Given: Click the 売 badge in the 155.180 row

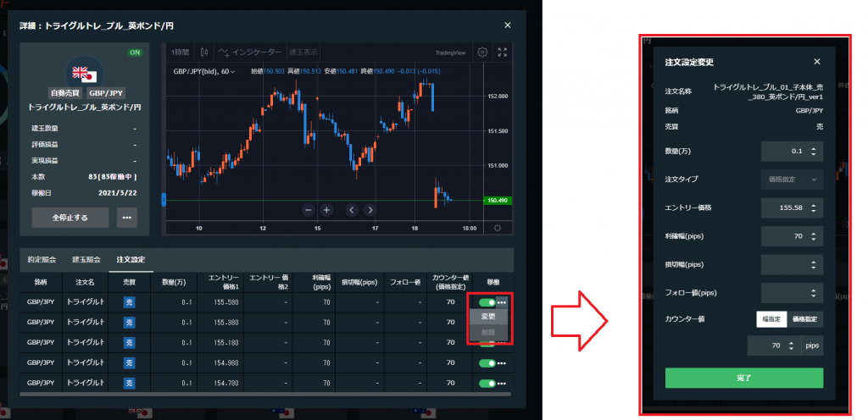Looking at the screenshot, I should [x=130, y=343].
